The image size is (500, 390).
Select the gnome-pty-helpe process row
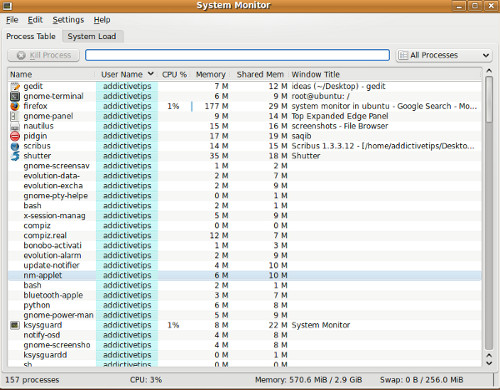click(x=245, y=196)
